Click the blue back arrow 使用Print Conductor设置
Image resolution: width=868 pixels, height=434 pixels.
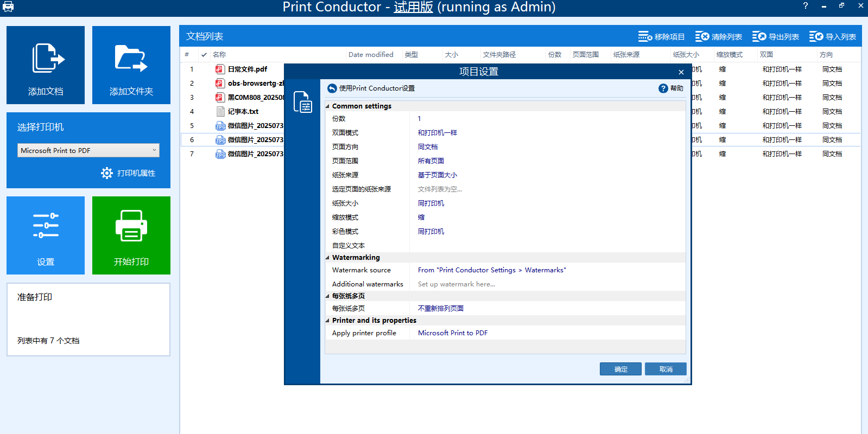(332, 88)
